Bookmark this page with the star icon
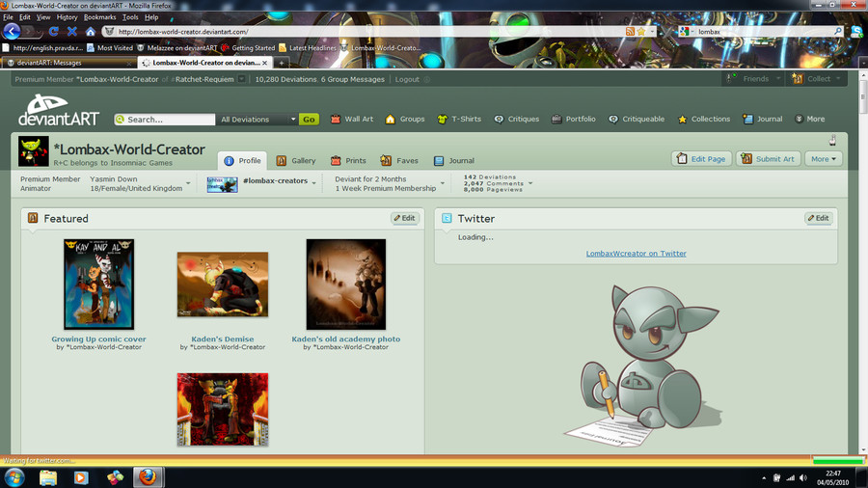This screenshot has height=488, width=868. (x=641, y=32)
